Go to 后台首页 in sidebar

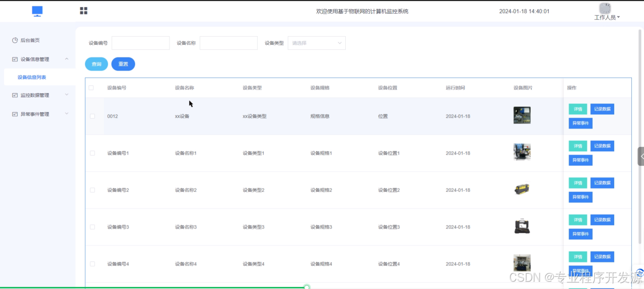(30, 40)
